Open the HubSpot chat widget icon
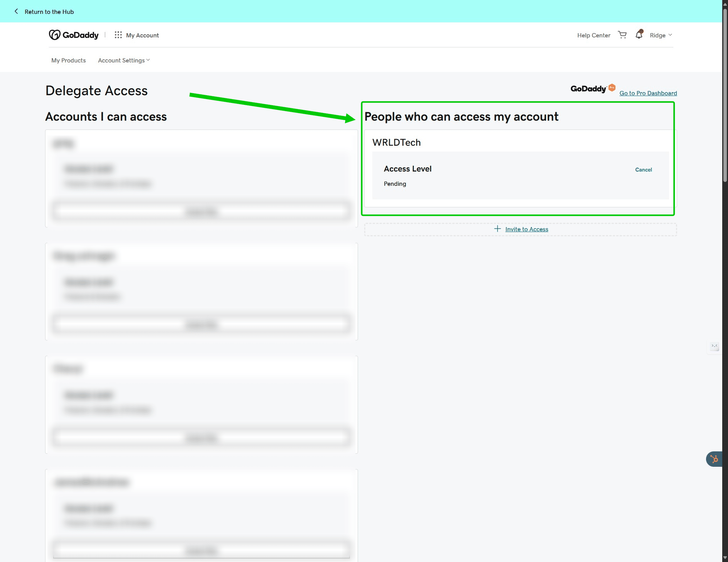 pos(714,459)
